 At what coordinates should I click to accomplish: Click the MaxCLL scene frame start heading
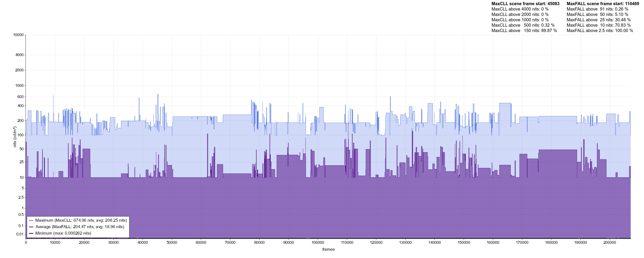pyautogui.click(x=526, y=4)
